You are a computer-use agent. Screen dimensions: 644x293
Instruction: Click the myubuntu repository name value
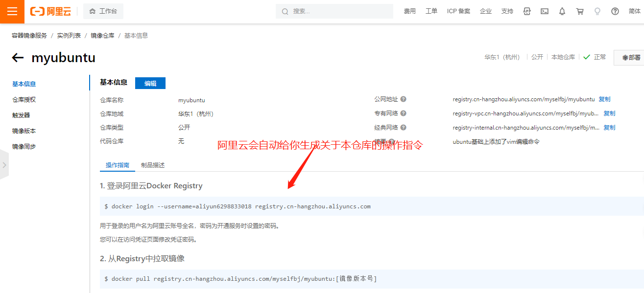(x=191, y=100)
